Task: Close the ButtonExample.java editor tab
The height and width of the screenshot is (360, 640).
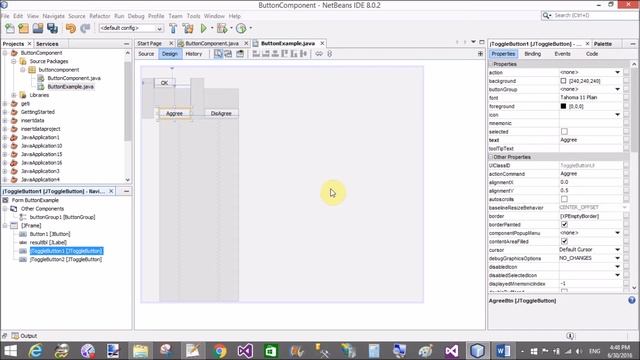Action: pyautogui.click(x=322, y=43)
